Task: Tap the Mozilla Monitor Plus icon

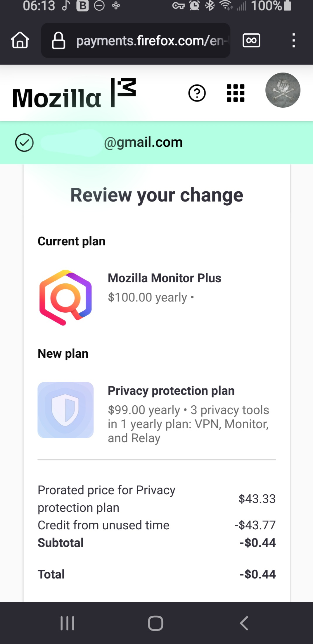Action: click(x=65, y=297)
